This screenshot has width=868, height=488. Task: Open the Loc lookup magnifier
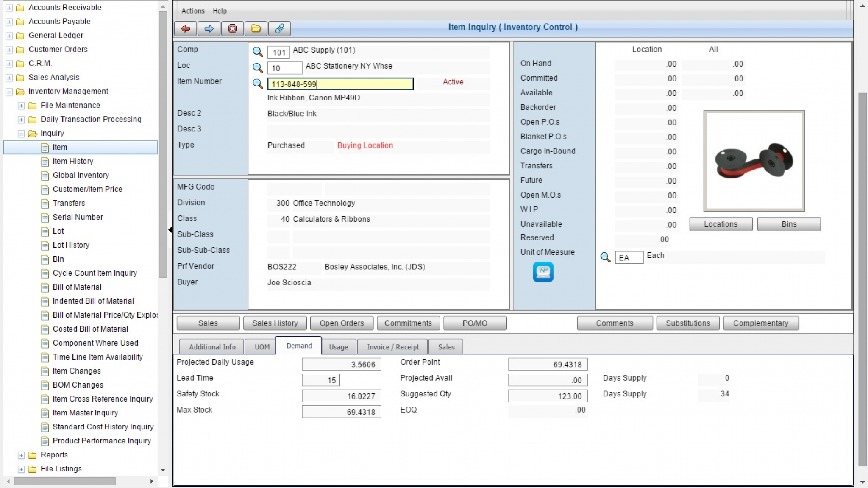pos(258,68)
